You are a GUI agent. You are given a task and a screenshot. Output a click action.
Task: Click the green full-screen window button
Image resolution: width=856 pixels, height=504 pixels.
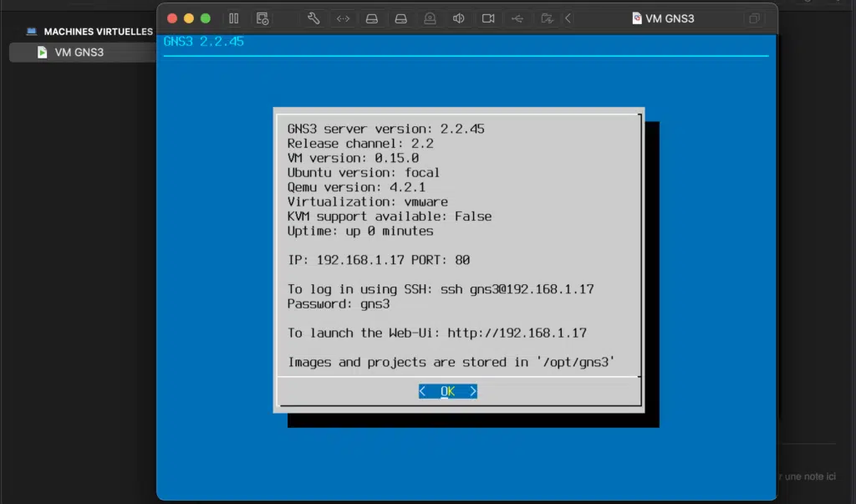[x=206, y=18]
